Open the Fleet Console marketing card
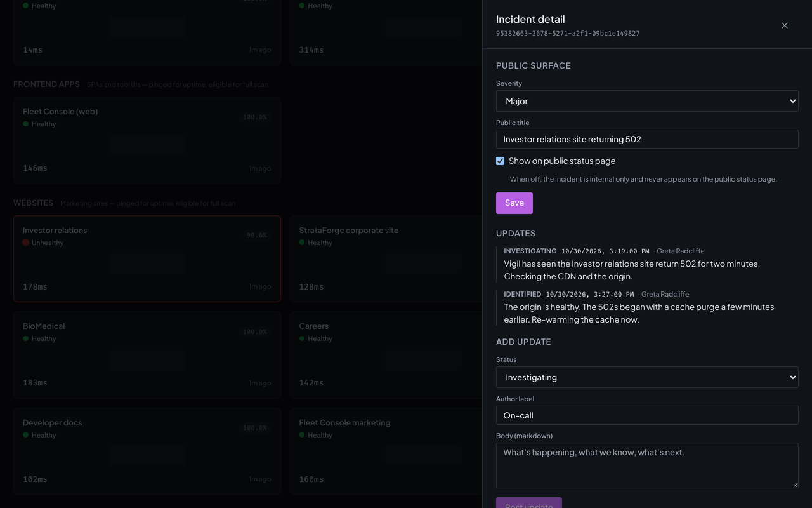The image size is (812, 508). [386, 451]
